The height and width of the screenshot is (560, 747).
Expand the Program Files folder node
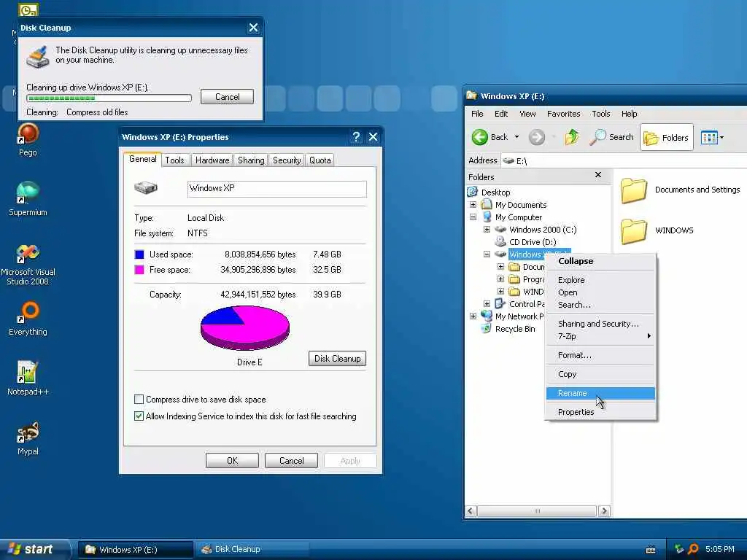point(500,279)
